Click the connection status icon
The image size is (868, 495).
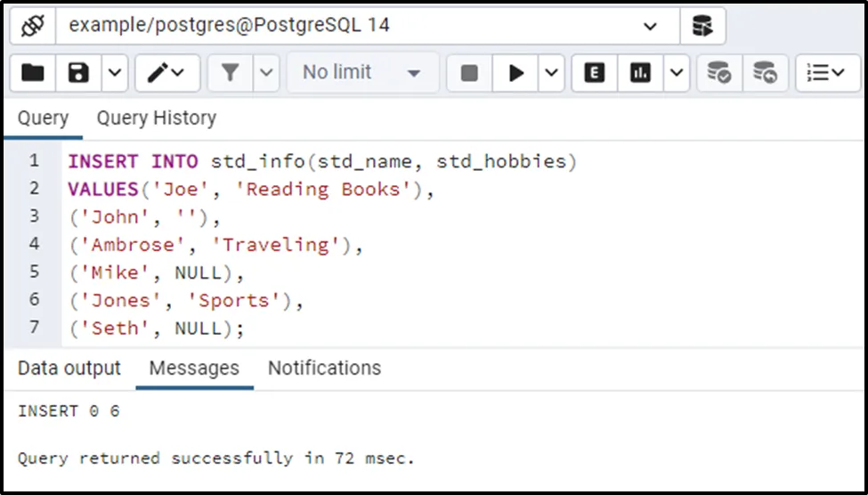tap(33, 26)
